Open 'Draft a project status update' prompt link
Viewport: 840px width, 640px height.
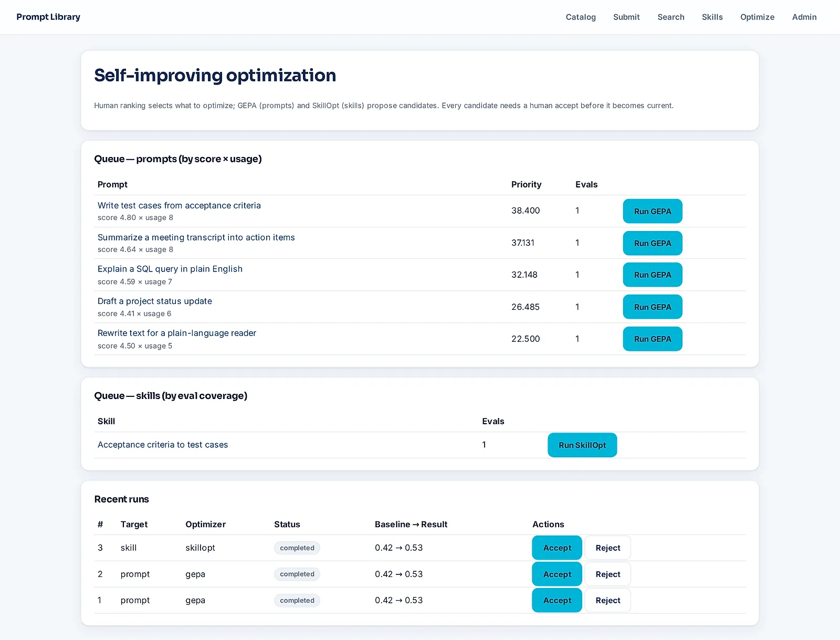coord(155,301)
